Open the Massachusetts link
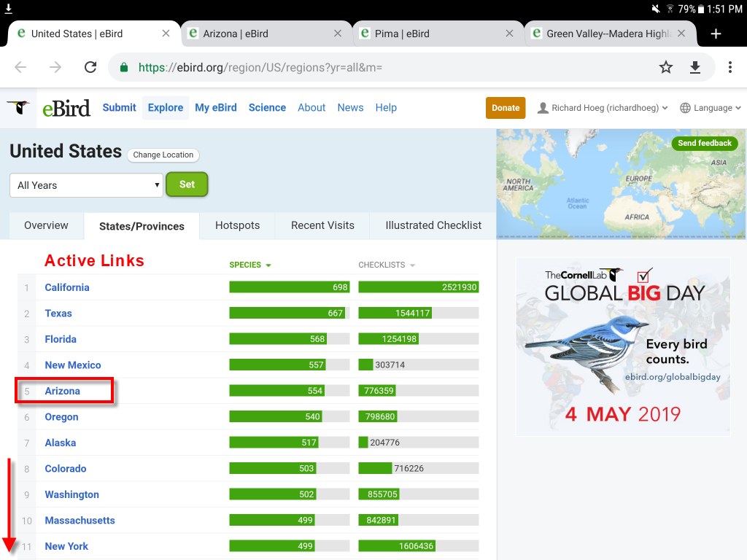The width and height of the screenshot is (747, 560). [x=80, y=521]
